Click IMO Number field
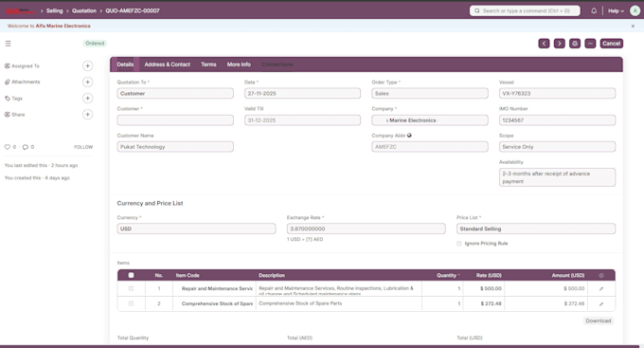Image resolution: width=644 pixels, height=348 pixels. pyautogui.click(x=557, y=120)
